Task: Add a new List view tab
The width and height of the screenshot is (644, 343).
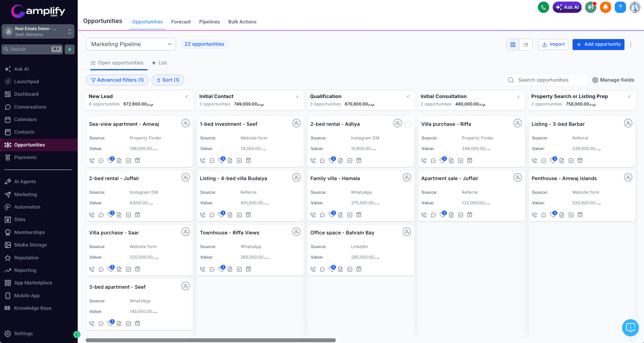Action: tap(159, 63)
